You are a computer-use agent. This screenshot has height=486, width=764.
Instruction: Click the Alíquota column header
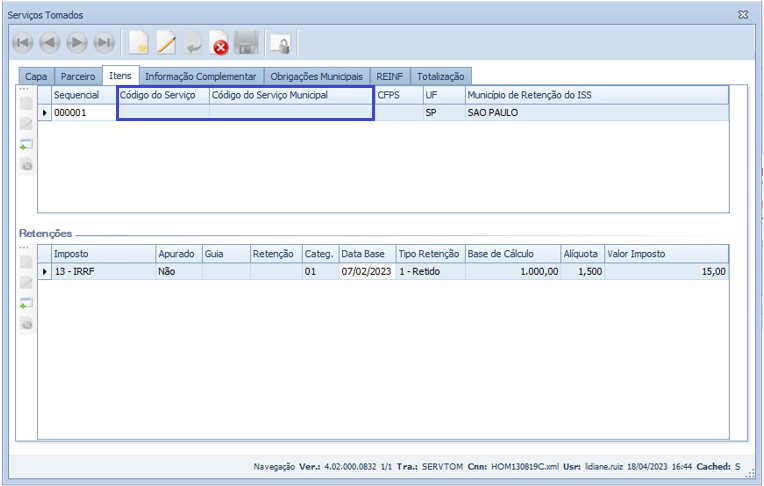[x=581, y=254]
